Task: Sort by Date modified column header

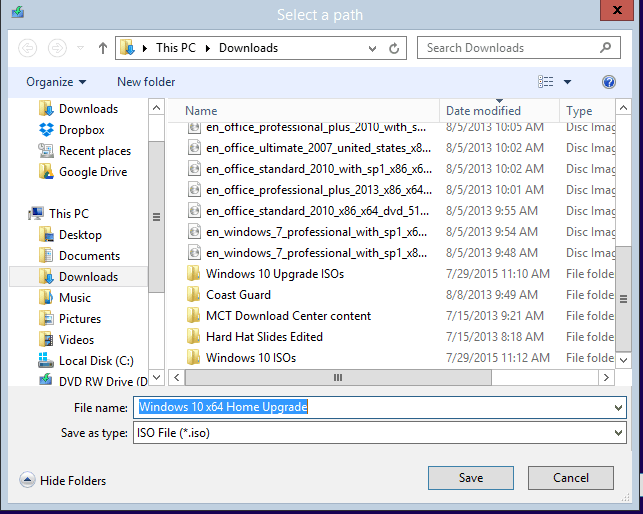Action: pos(499,111)
